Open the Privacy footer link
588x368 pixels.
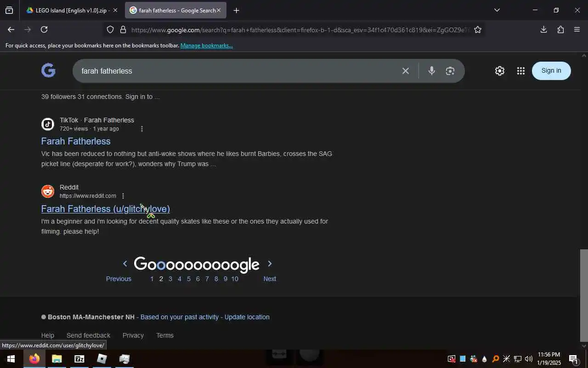[133, 335]
